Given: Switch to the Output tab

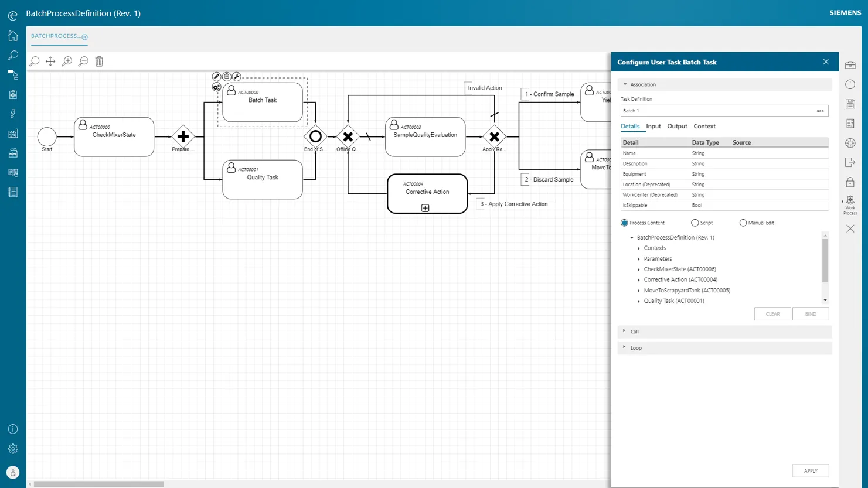Looking at the screenshot, I should (x=677, y=126).
